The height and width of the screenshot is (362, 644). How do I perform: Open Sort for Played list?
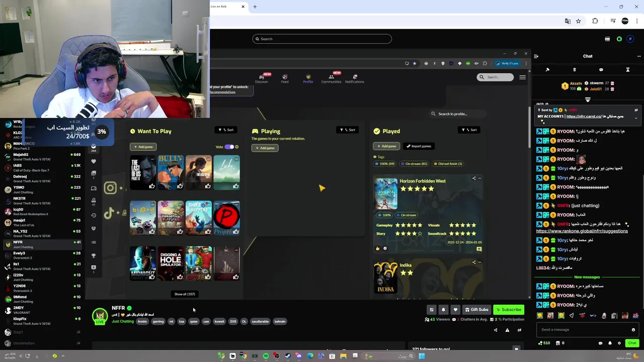coord(469,130)
